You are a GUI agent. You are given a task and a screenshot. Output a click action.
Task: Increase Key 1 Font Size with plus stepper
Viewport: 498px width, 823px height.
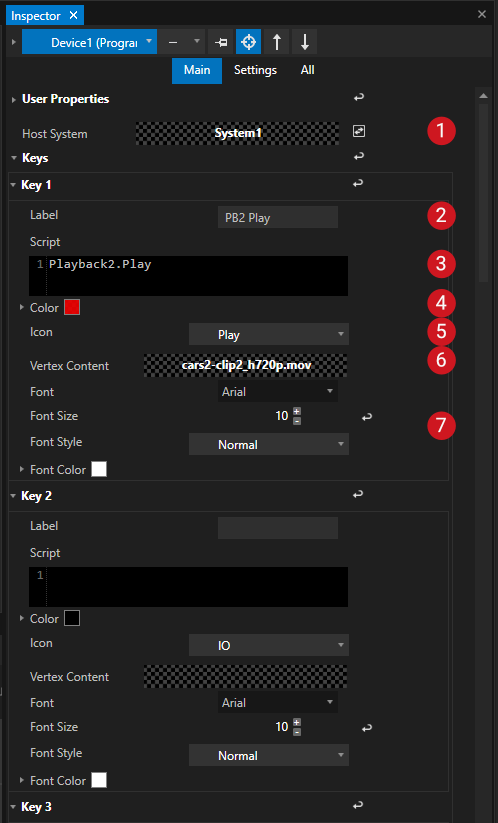[x=296, y=412]
